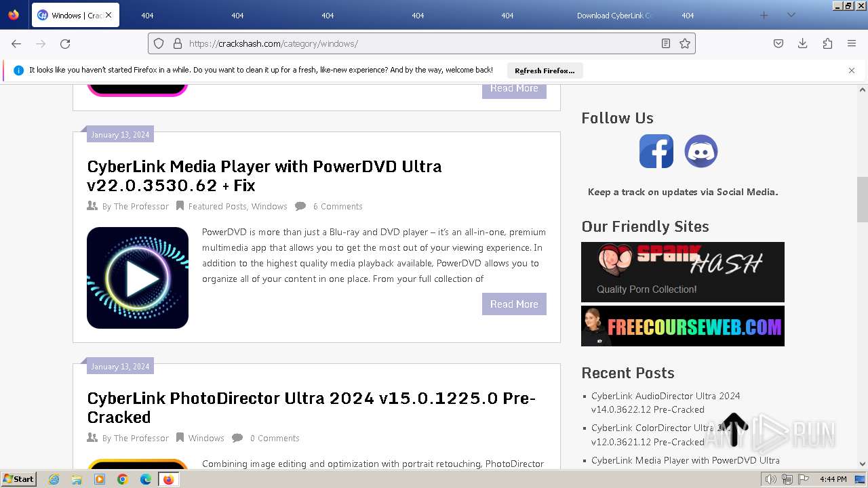Open the 0 Comments link
The height and width of the screenshot is (488, 868).
click(275, 439)
